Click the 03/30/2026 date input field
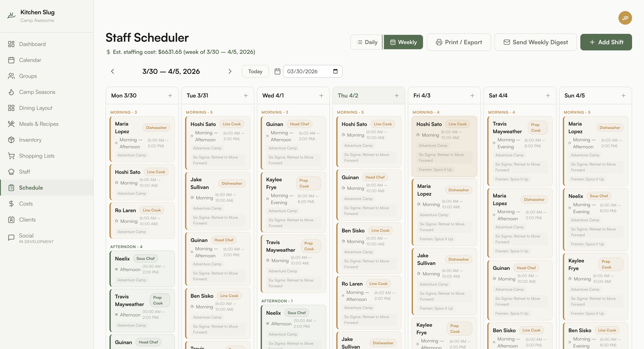 click(312, 72)
